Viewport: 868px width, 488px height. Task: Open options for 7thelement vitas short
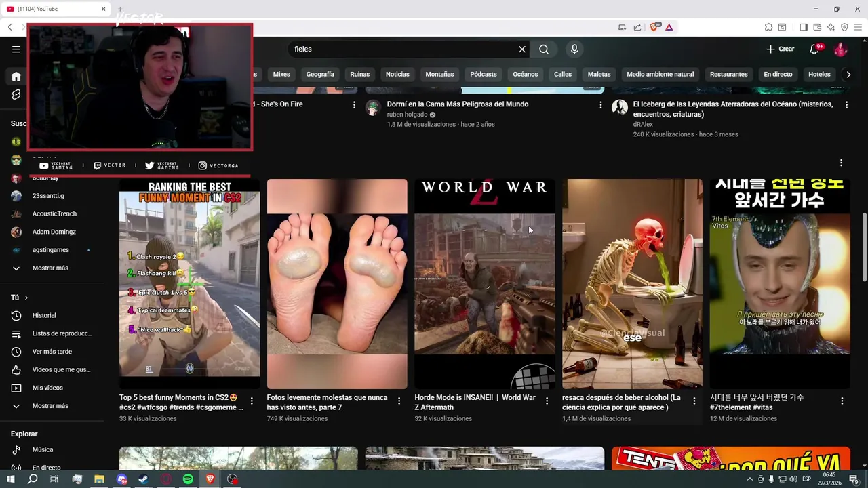pyautogui.click(x=842, y=401)
